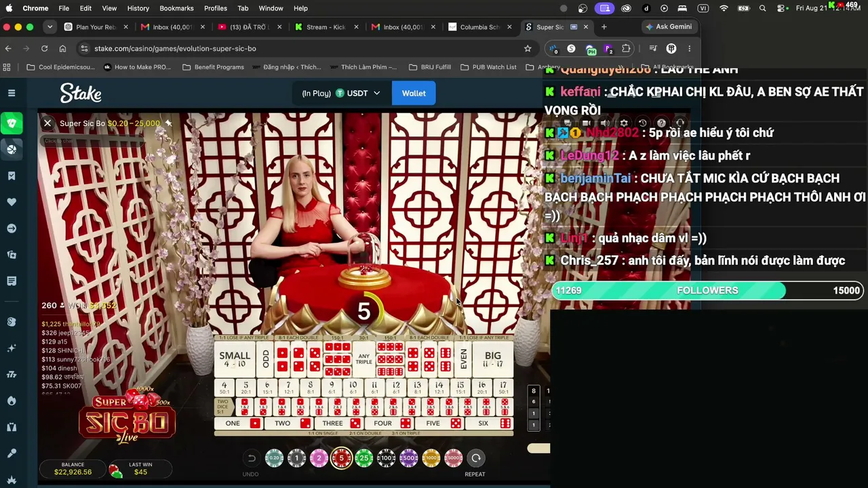Open the green shield sidebar icon
The image size is (868, 488).
[x=12, y=123]
